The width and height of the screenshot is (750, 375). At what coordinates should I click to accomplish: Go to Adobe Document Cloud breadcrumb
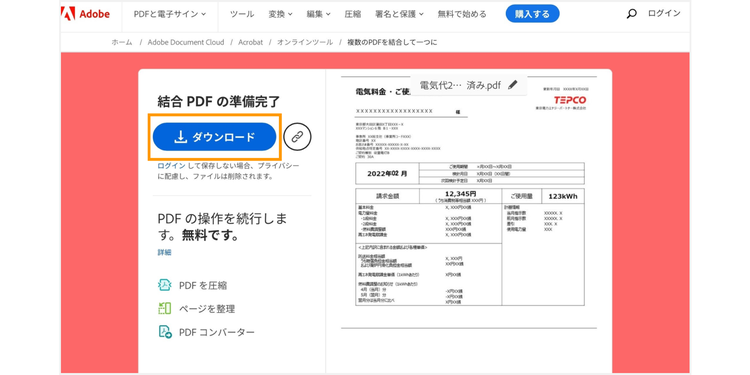tap(186, 42)
